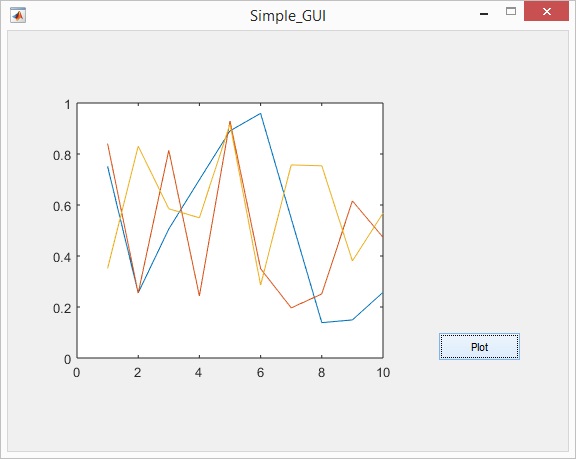This screenshot has width=576, height=459.
Task: Click the blue line's low point at x=8
Action: point(322,322)
